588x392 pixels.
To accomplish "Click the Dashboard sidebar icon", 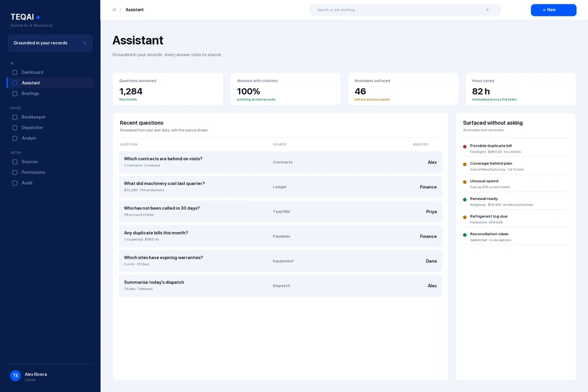I will click(x=14, y=73).
